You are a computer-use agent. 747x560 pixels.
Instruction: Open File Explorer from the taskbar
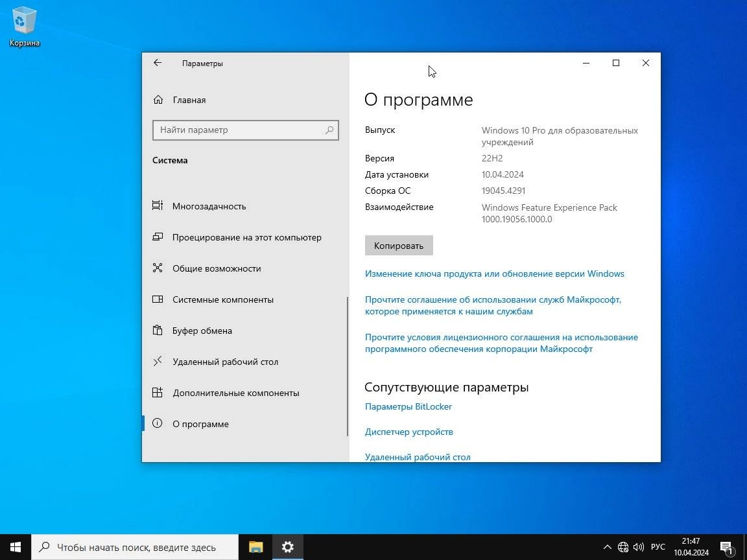256,547
